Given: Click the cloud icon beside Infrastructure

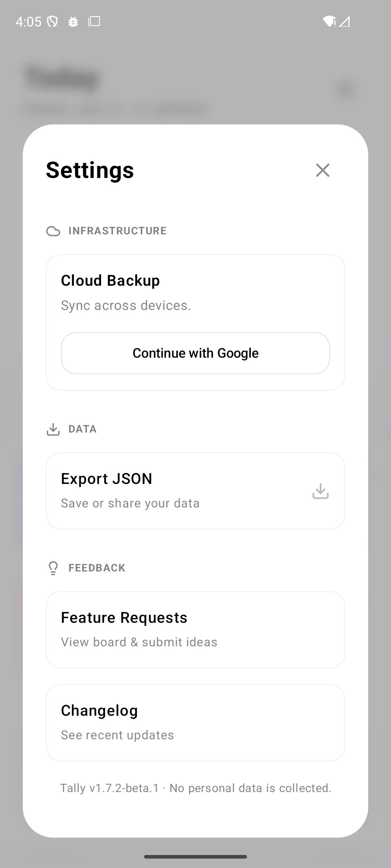Looking at the screenshot, I should (x=53, y=231).
